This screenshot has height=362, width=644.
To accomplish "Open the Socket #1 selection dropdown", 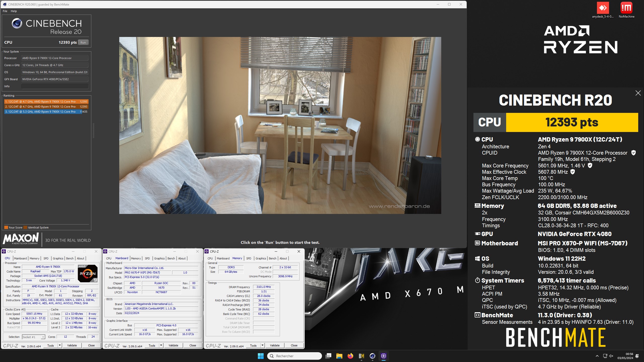I will point(33,337).
